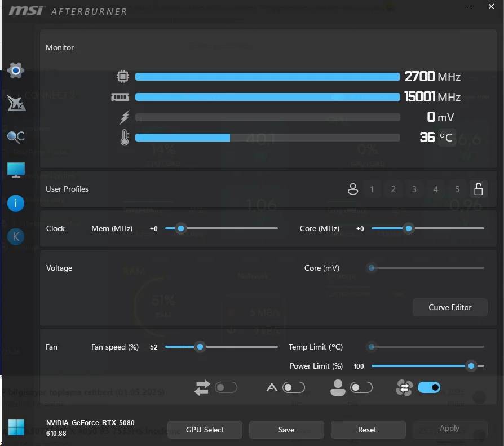Open settings via the gear icon
The height and width of the screenshot is (446, 504).
[x=15, y=70]
